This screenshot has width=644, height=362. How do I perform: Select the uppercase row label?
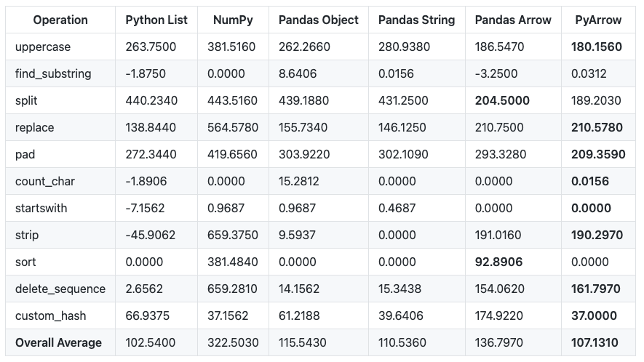(43, 47)
